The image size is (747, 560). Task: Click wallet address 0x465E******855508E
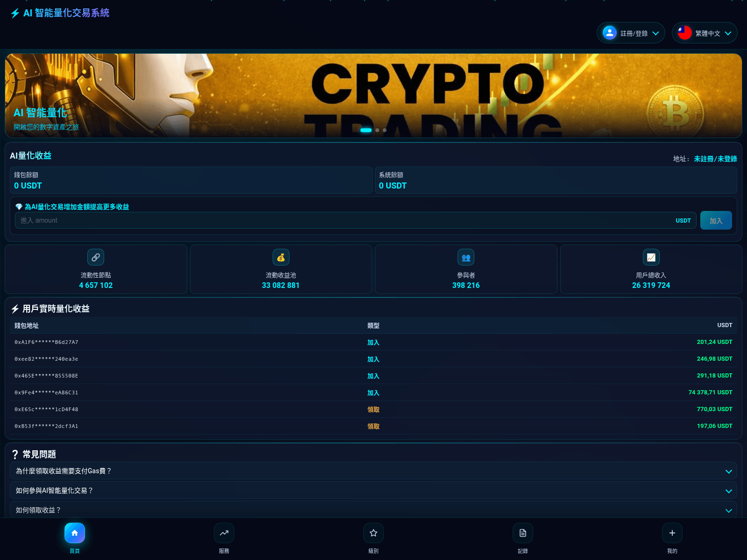coord(46,376)
